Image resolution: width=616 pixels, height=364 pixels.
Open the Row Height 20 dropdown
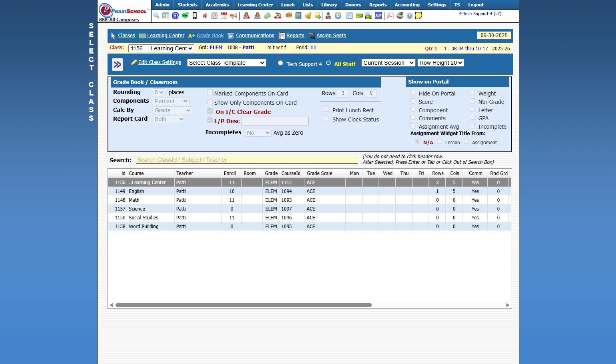[441, 63]
